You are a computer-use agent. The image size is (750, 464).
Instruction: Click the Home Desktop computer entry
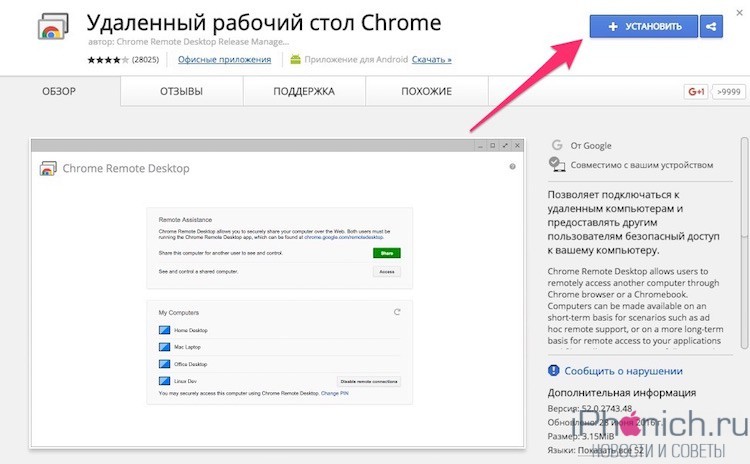click(279, 330)
